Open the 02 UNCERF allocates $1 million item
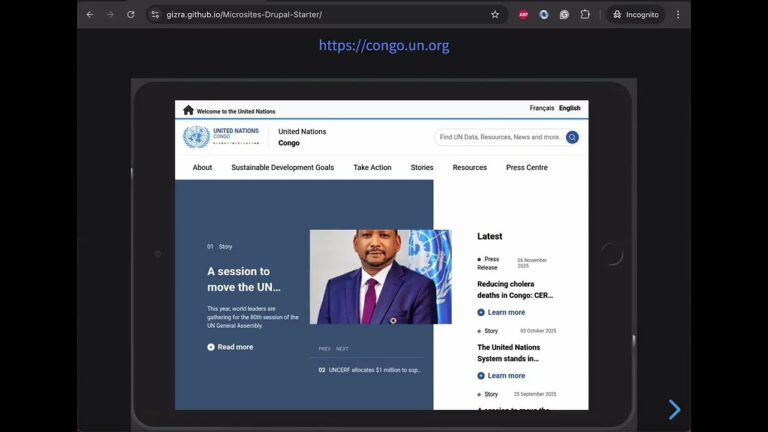Viewport: 768px width, 432px height. coord(369,370)
